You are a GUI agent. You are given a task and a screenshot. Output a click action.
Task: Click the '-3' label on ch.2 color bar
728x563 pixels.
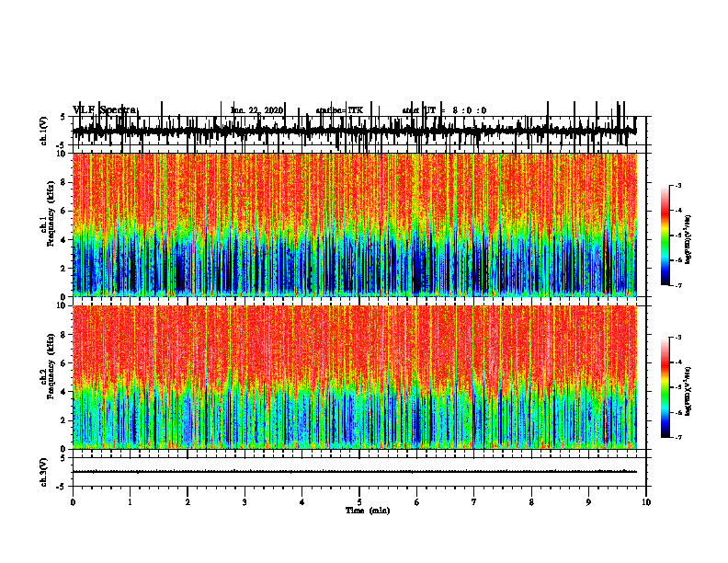pos(678,338)
